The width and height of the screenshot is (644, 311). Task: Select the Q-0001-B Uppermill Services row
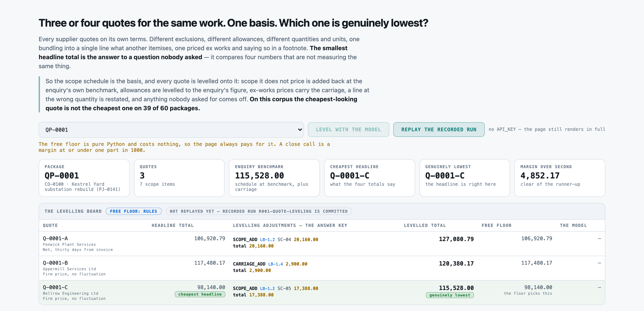pyautogui.click(x=322, y=268)
